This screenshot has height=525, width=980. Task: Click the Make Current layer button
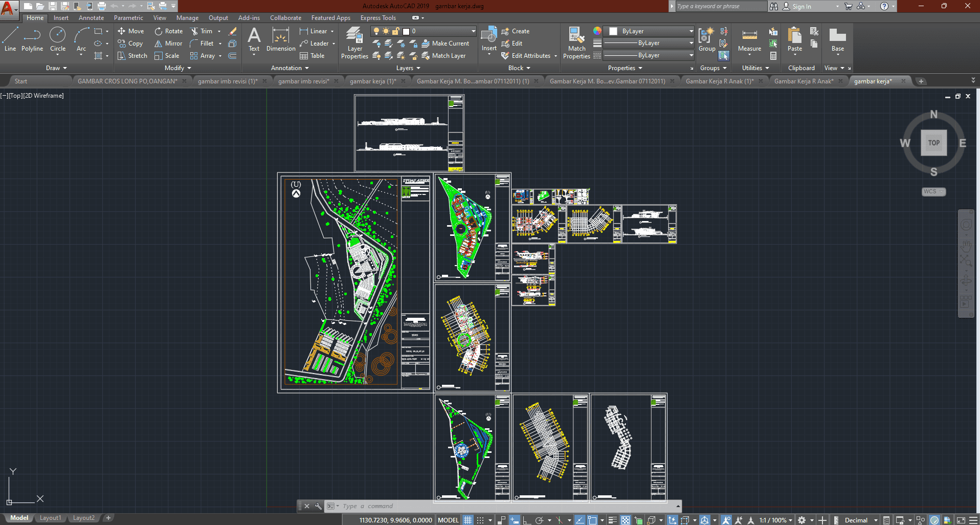[x=445, y=43]
